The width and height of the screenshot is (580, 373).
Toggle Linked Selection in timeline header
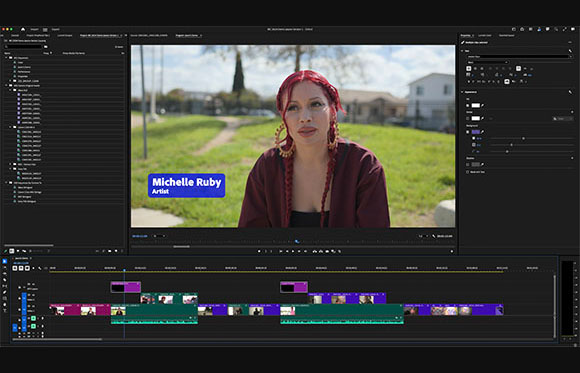[x=27, y=268]
